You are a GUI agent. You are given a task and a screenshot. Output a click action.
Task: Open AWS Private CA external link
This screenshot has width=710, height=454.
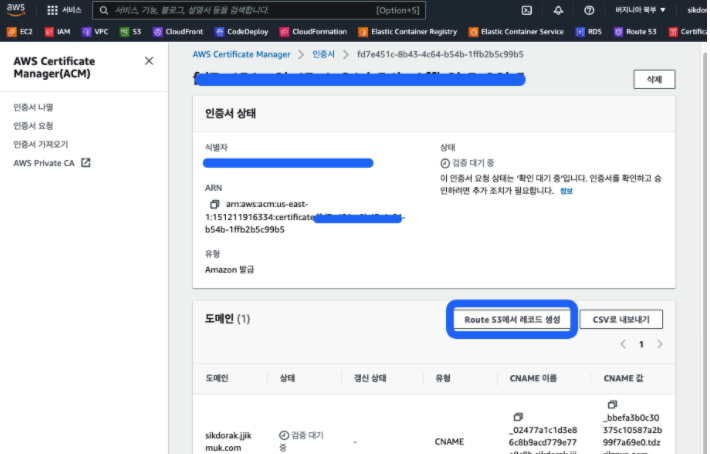[52, 163]
